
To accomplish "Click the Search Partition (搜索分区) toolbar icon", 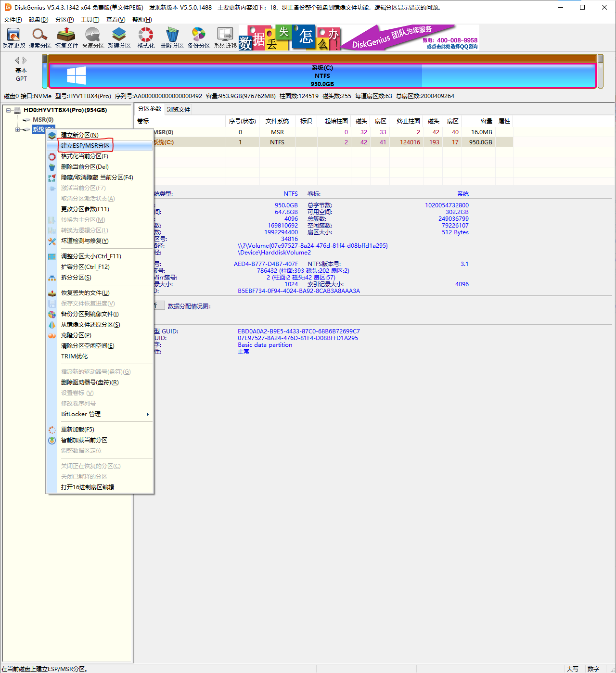I will (40, 38).
